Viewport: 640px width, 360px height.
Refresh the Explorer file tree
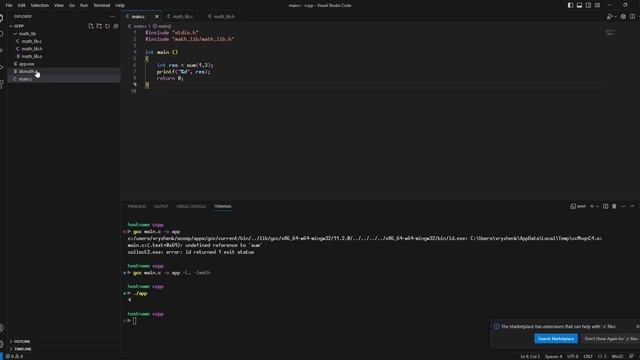coord(108,26)
